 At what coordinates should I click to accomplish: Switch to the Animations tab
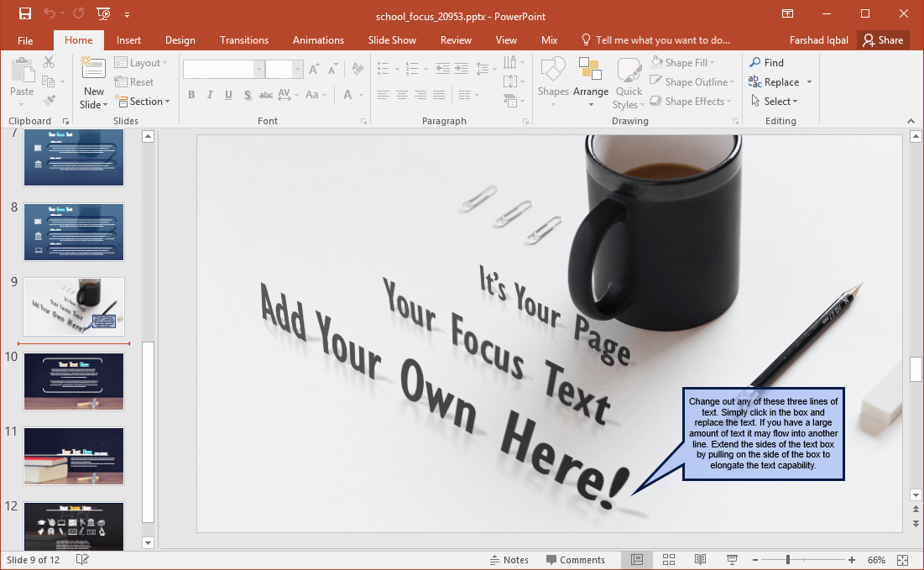pyautogui.click(x=318, y=40)
